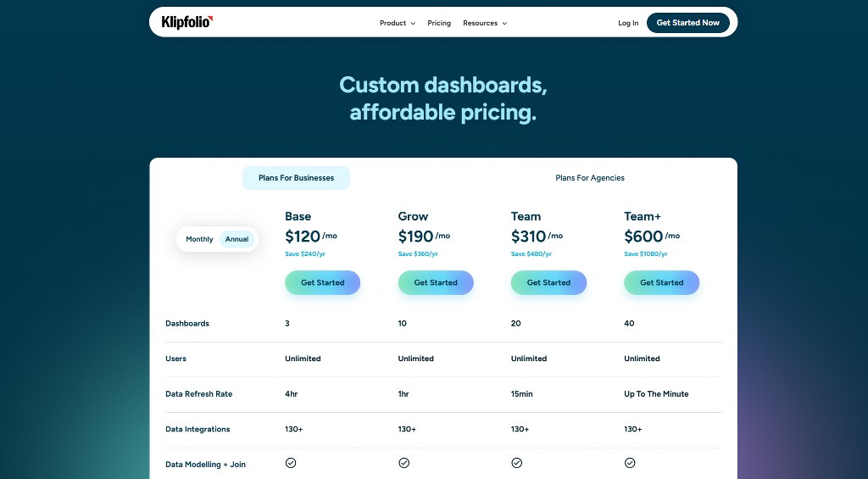Click Data Modelling checkmark in Team column
Screen dimensions: 868x479
point(516,463)
